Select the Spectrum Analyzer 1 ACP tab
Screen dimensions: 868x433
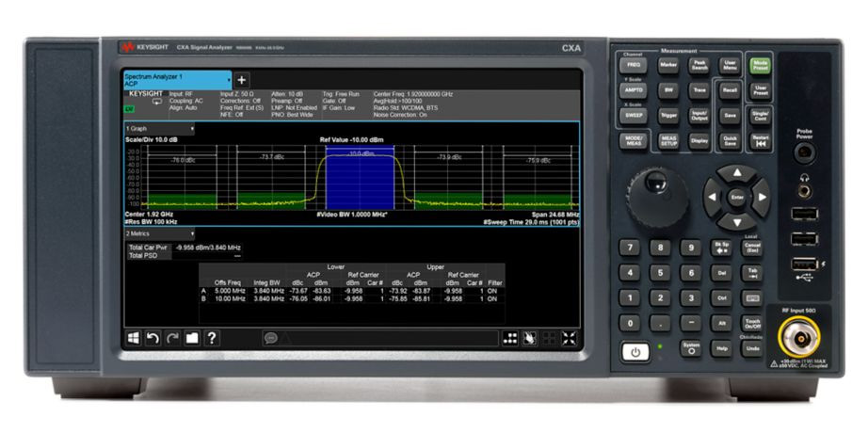coord(177,80)
